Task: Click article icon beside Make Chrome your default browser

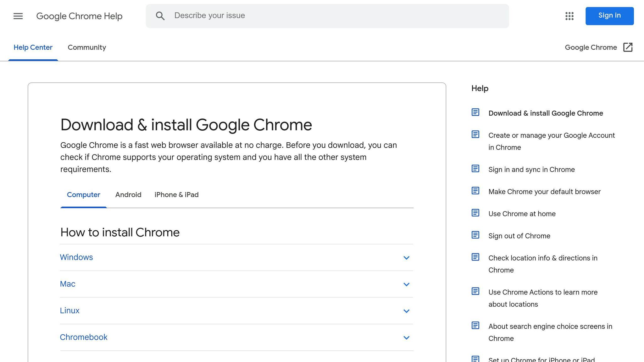Action: (x=475, y=191)
